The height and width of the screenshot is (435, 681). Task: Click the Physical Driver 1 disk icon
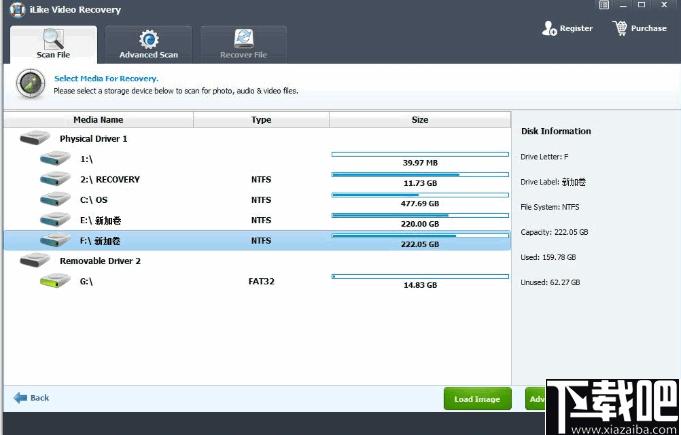pyautogui.click(x=35, y=138)
